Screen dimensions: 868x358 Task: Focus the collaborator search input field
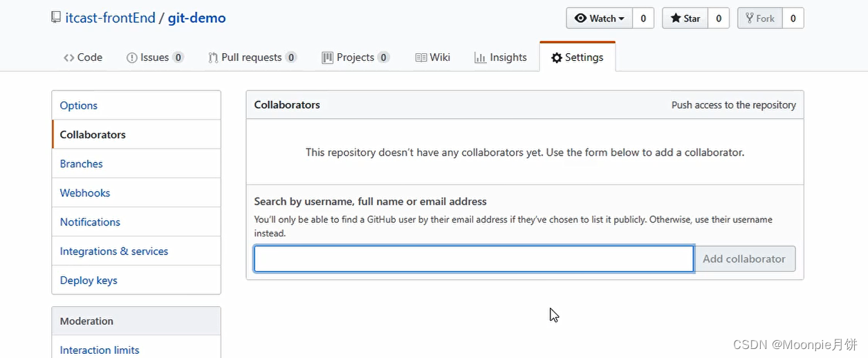(474, 258)
